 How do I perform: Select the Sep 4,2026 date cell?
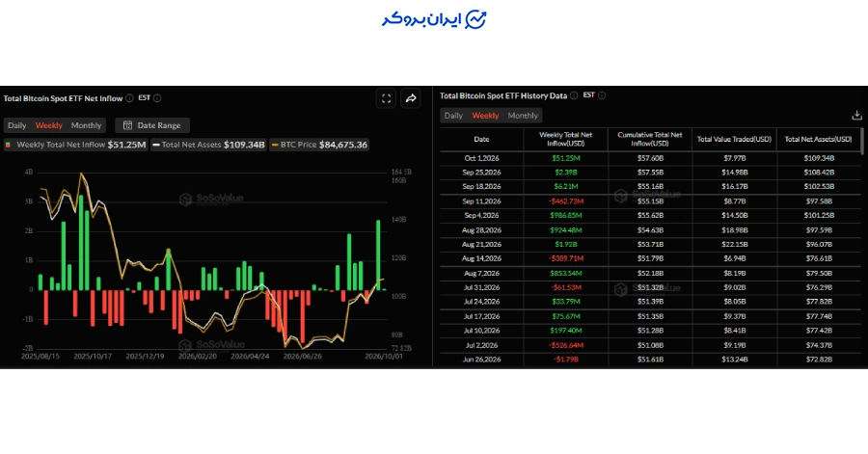481,216
